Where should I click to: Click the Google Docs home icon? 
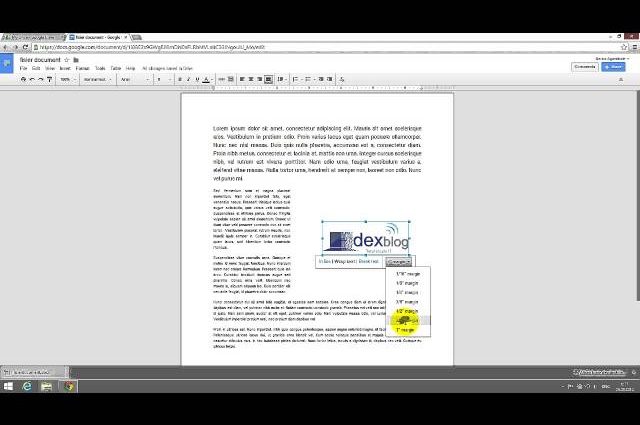pyautogui.click(x=7, y=63)
